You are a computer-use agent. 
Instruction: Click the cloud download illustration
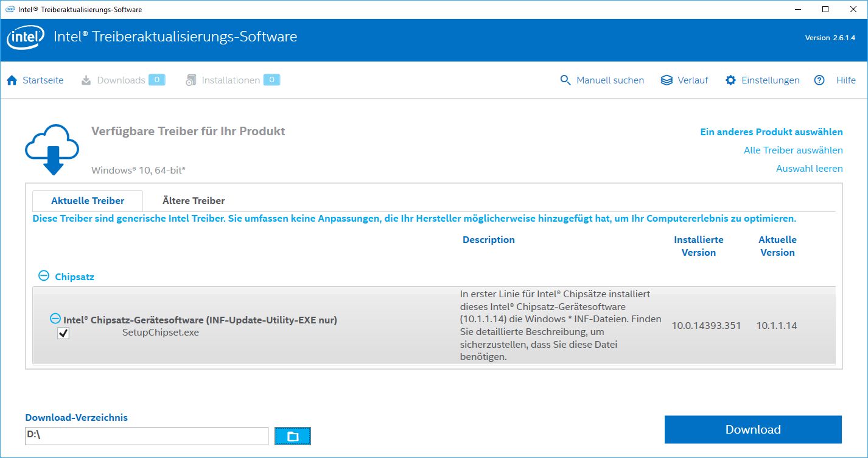point(52,149)
